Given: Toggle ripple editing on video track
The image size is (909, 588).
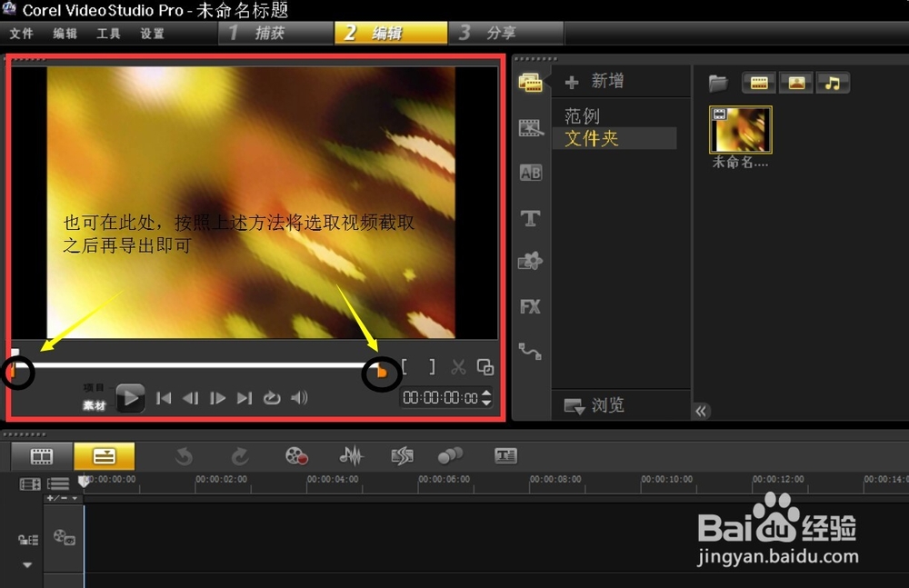Looking at the screenshot, I should pyautogui.click(x=28, y=540).
